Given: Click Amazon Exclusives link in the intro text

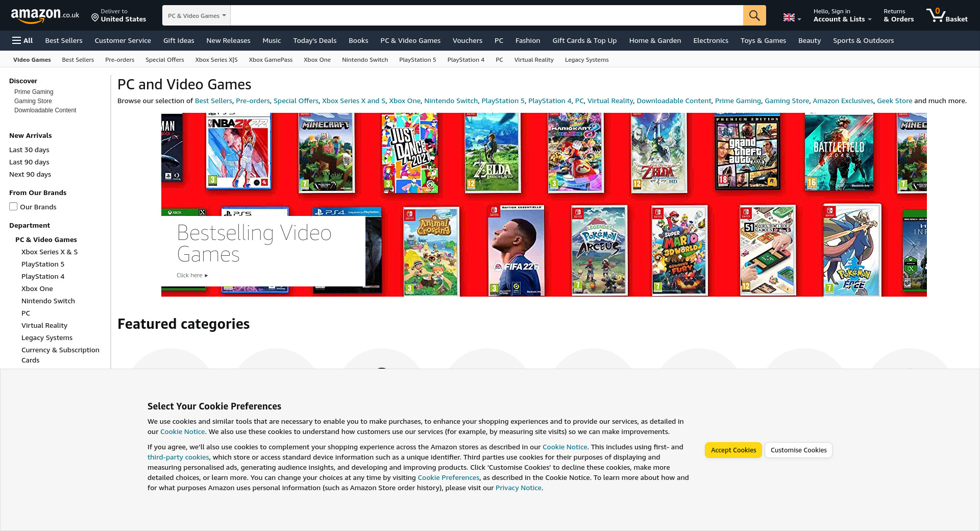Looking at the screenshot, I should [843, 101].
